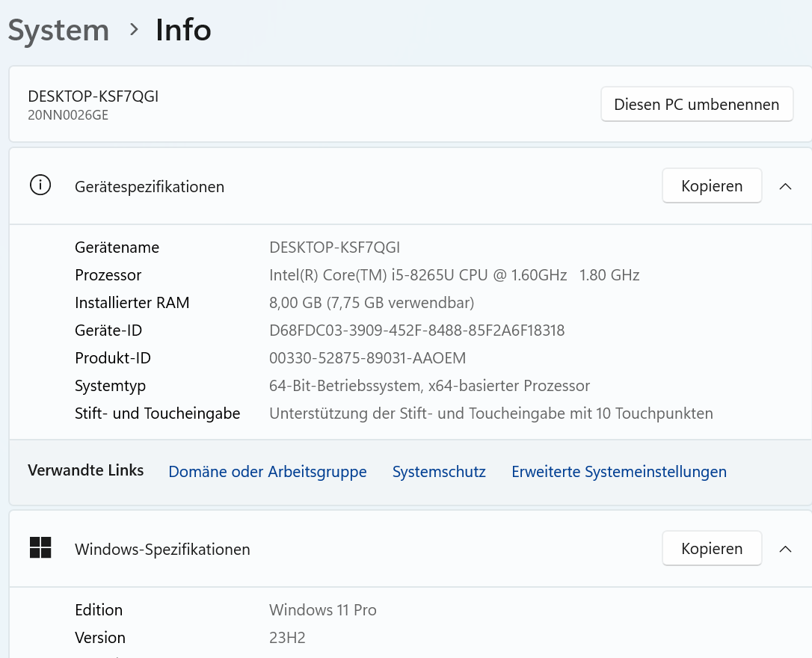This screenshot has width=812, height=658.
Task: Select RAM value 8,00 GB
Action: [372, 303]
